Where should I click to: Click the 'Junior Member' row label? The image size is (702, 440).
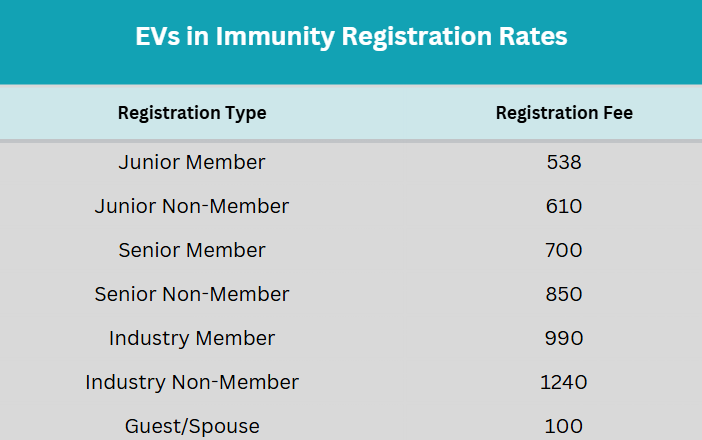tap(192, 162)
